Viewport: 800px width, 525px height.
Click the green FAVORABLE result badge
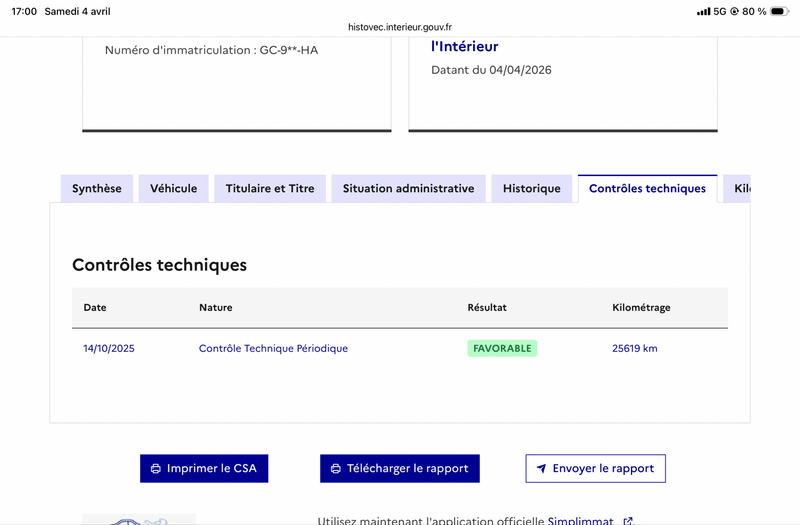(x=502, y=348)
